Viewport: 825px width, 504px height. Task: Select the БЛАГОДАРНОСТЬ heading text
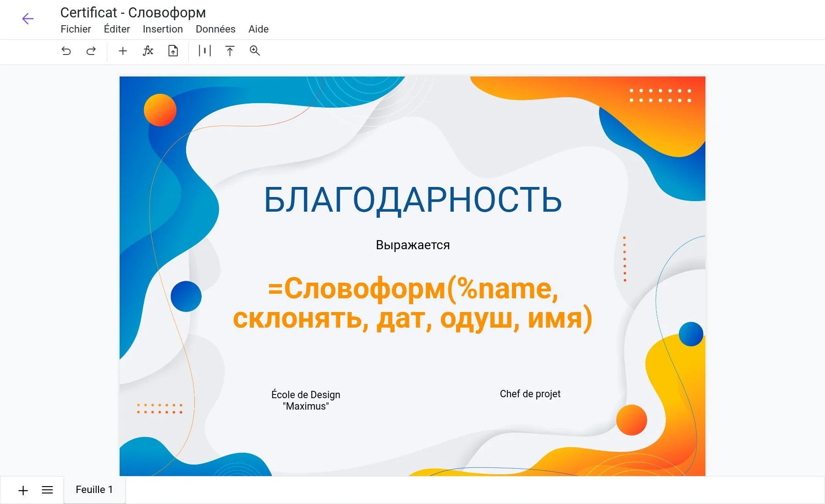[x=412, y=200]
